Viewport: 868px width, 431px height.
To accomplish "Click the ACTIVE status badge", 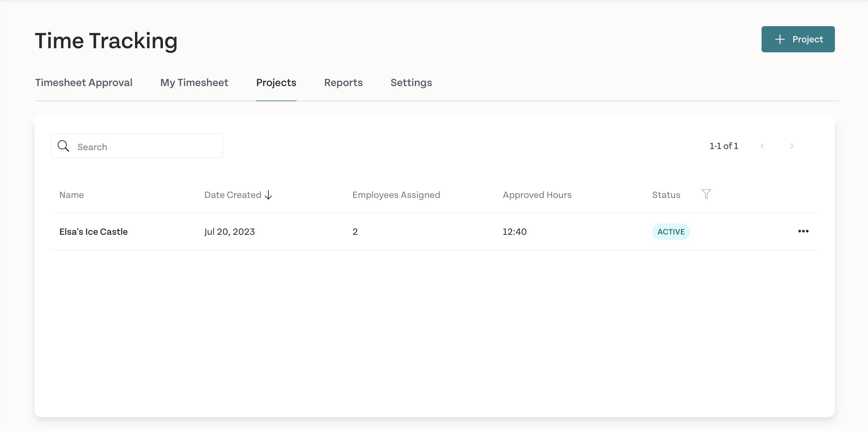I will (x=671, y=232).
